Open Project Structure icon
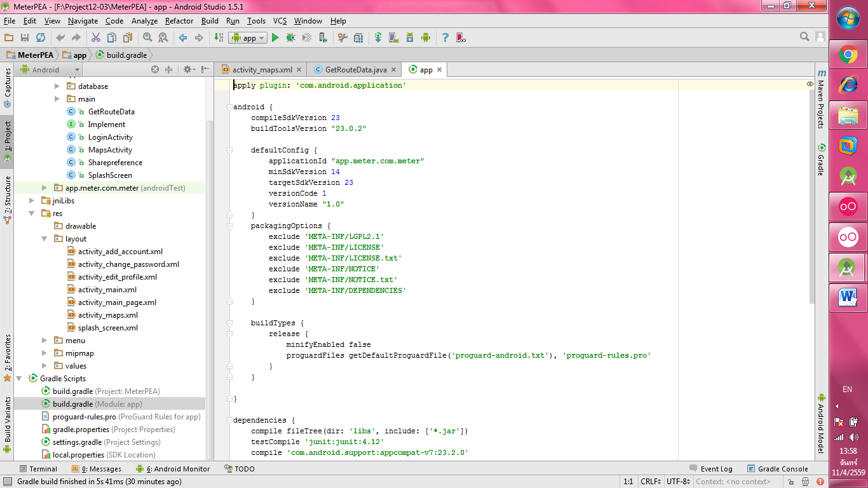 (358, 38)
